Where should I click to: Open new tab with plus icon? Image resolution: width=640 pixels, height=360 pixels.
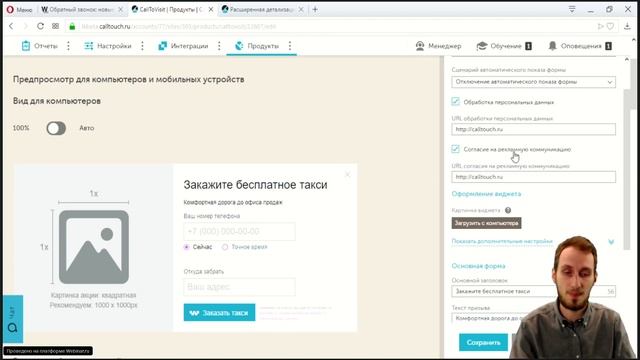click(315, 9)
